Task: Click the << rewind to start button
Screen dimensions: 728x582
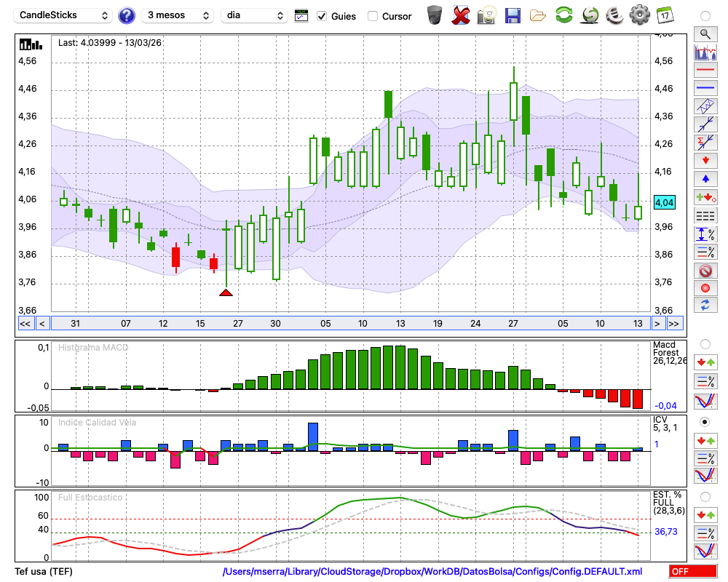Action: 25,324
